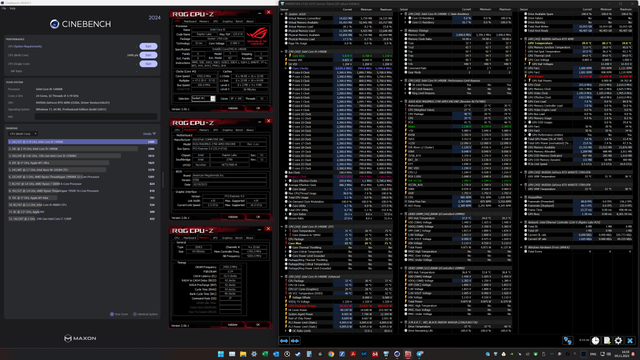This screenshot has height=360, width=640.
Task: Click Validate in bottom CPU-Z window
Action: 233,324
